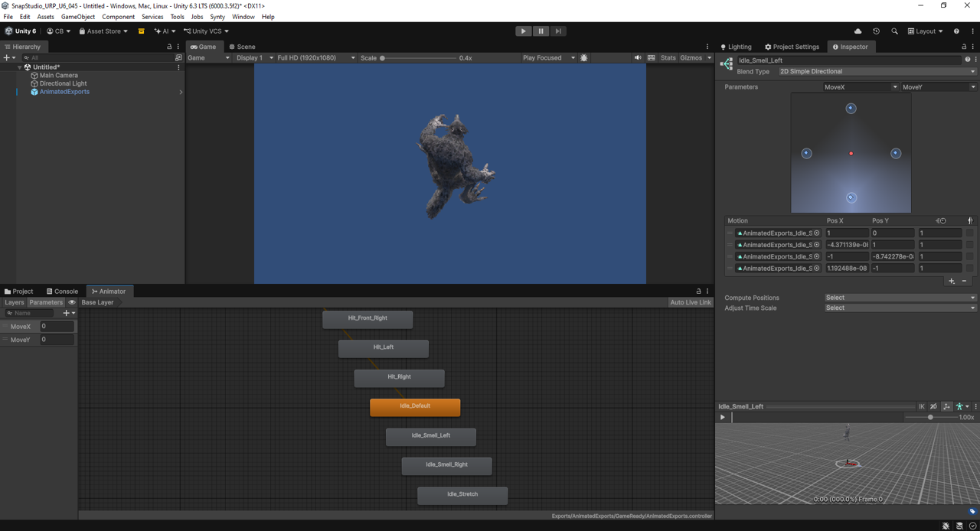Toggle pivot and mass center icon

click(946, 406)
